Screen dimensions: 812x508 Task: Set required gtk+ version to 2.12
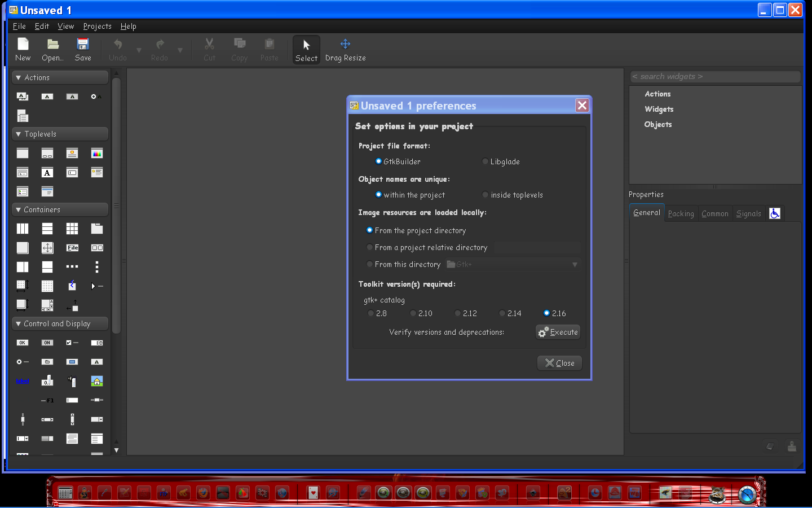point(466,313)
